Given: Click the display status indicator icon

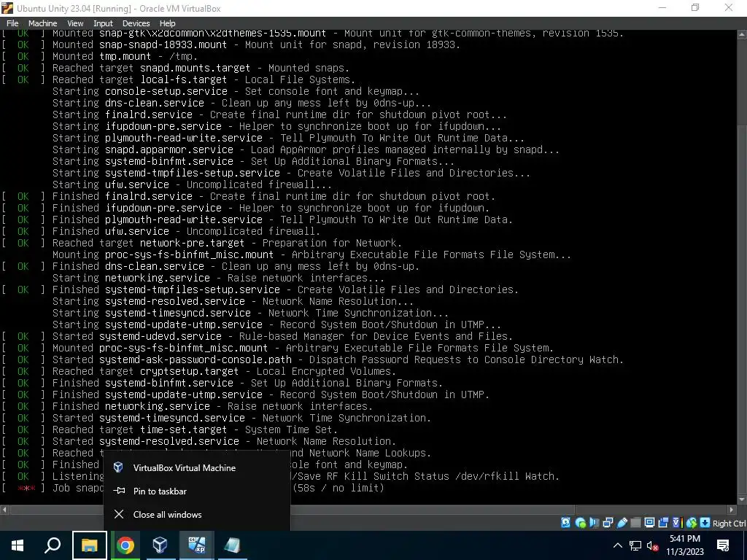Looking at the screenshot, I should (x=649, y=523).
